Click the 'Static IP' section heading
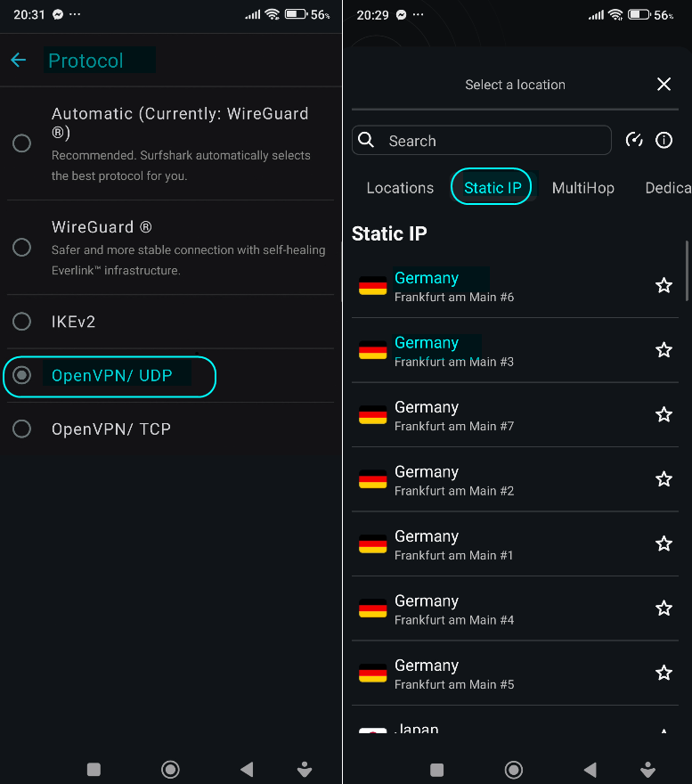 pyautogui.click(x=389, y=233)
